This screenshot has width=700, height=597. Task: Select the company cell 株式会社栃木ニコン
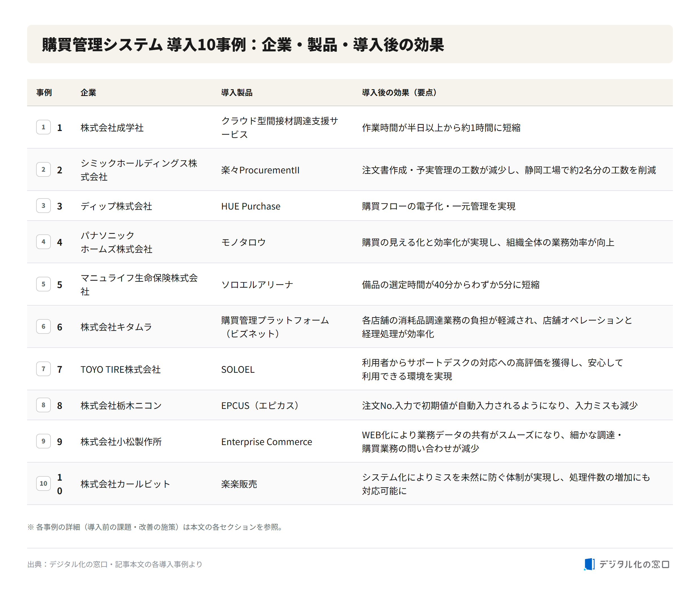pyautogui.click(x=121, y=406)
